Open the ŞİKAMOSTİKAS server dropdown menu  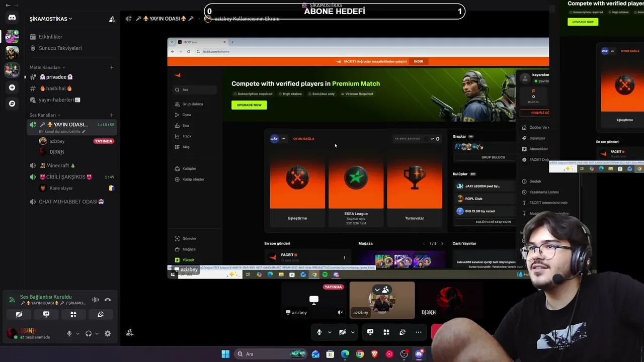coord(51,19)
